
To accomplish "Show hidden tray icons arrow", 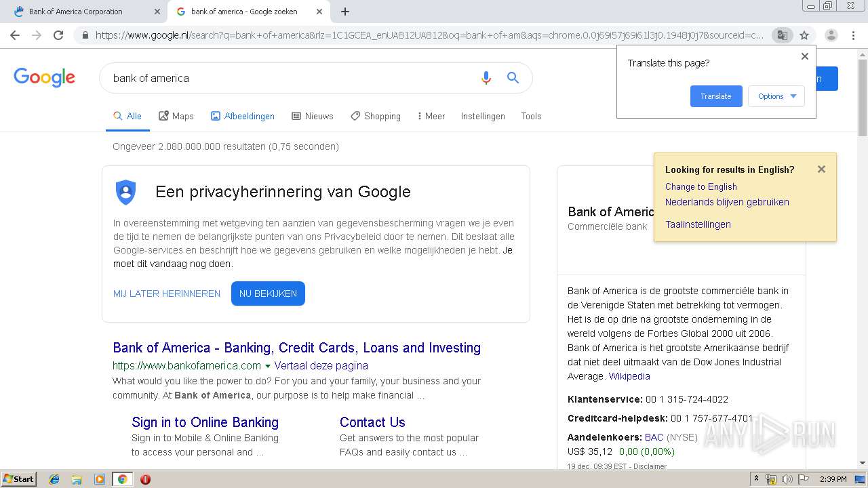I will tap(756, 479).
